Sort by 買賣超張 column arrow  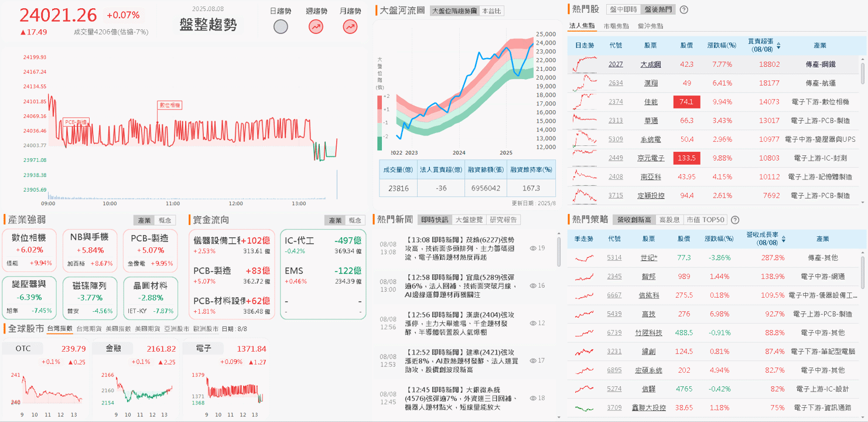(x=778, y=45)
